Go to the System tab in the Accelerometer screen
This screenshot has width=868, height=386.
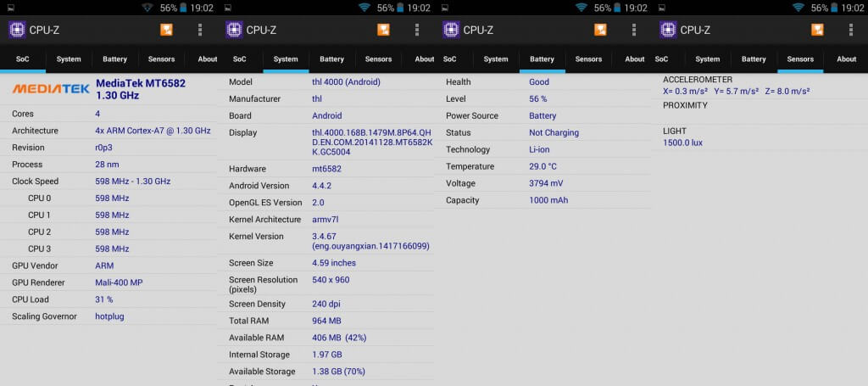708,59
